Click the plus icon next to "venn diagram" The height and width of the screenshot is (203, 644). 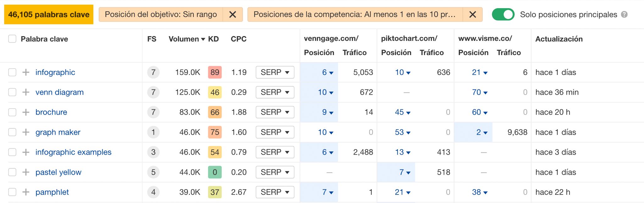pos(26,92)
